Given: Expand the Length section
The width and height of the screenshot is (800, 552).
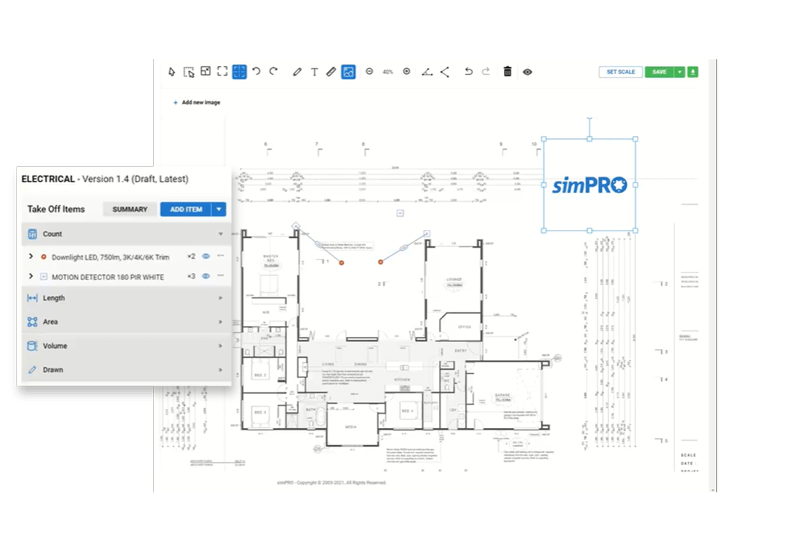Looking at the screenshot, I should (x=126, y=298).
